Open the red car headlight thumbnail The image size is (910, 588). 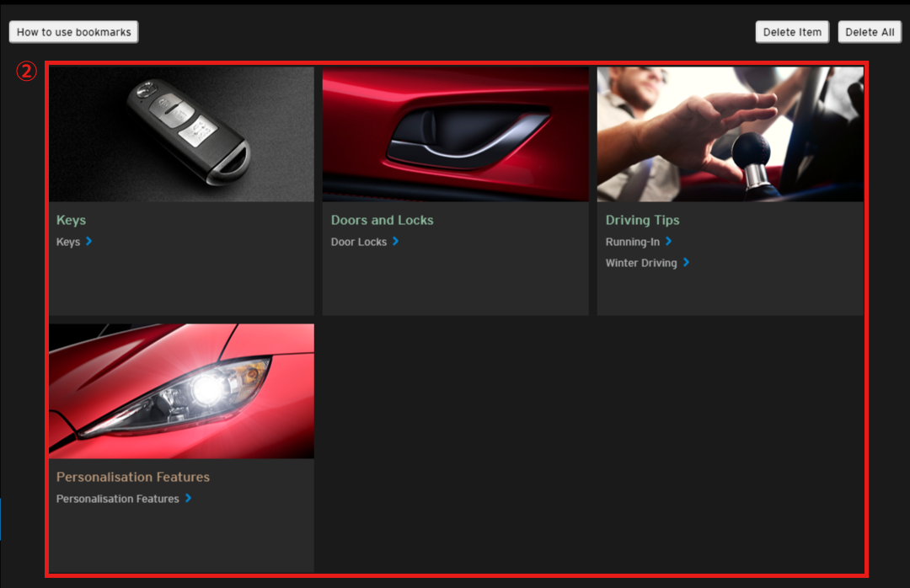click(181, 391)
